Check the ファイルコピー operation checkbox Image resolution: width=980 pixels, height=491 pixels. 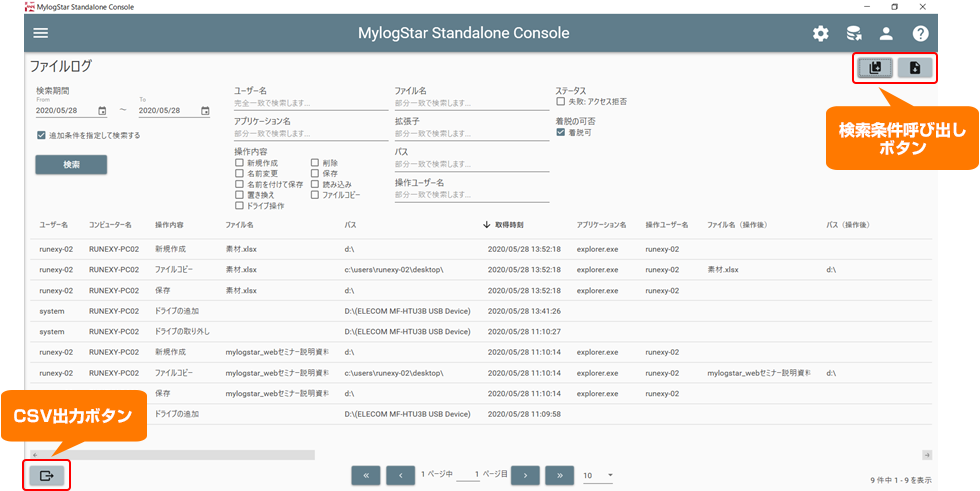pyautogui.click(x=316, y=195)
